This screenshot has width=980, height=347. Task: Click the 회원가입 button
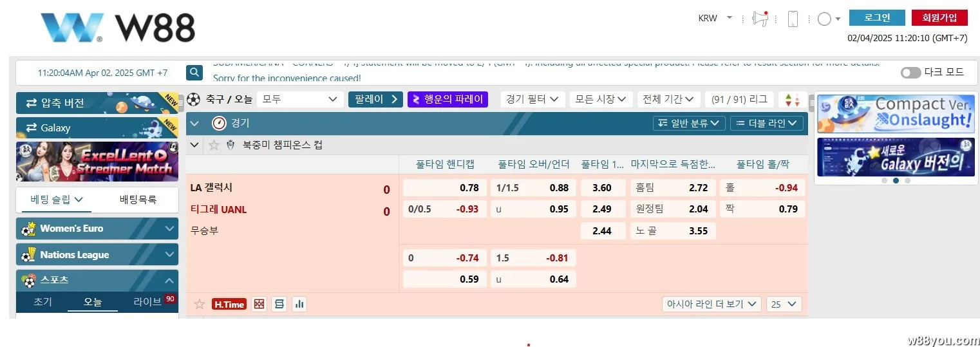[939, 18]
